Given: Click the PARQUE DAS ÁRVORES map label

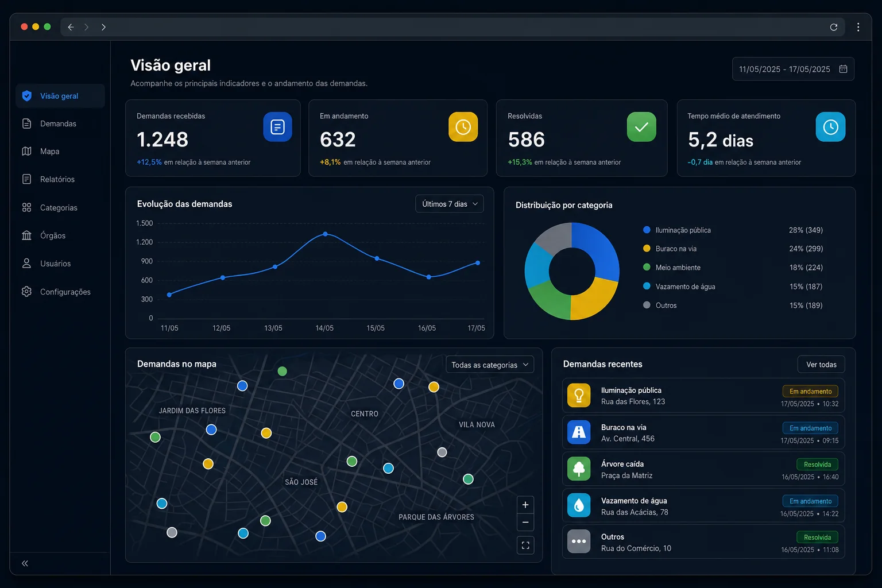Looking at the screenshot, I should point(436,517).
